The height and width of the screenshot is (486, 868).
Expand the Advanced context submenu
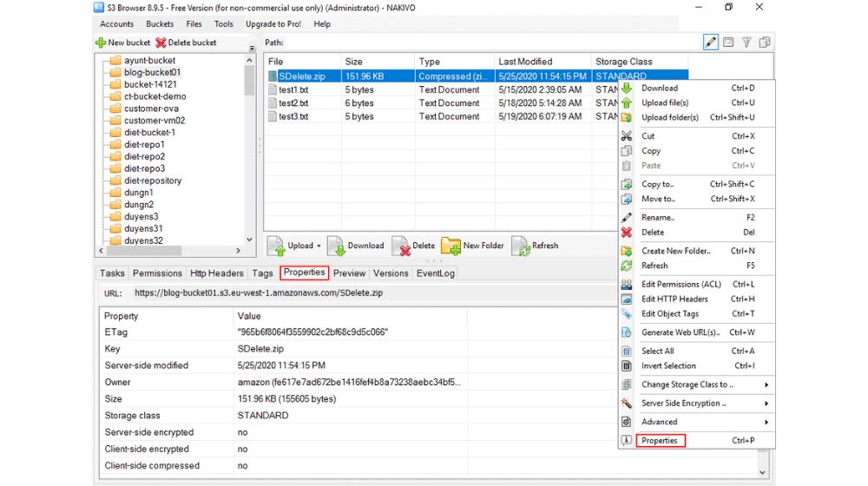pos(766,422)
